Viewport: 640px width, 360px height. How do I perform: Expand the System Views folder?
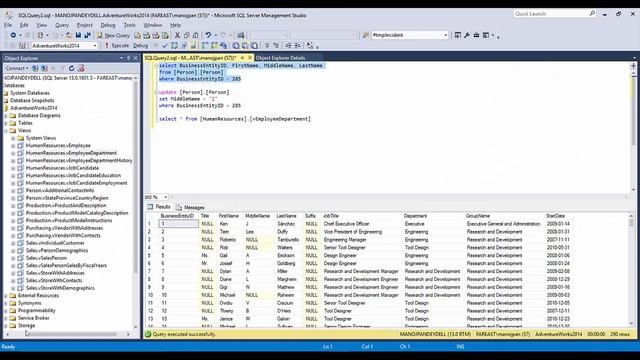tap(13, 138)
